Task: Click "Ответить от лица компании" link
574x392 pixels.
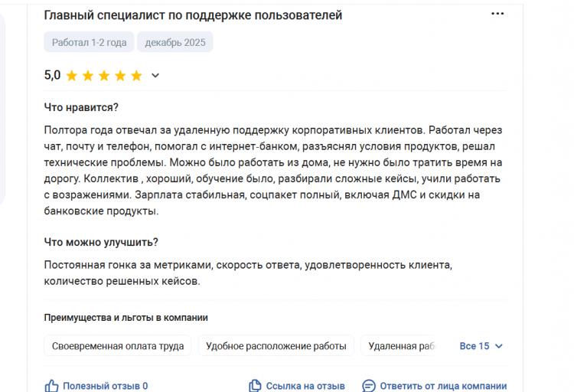Action: click(443, 386)
